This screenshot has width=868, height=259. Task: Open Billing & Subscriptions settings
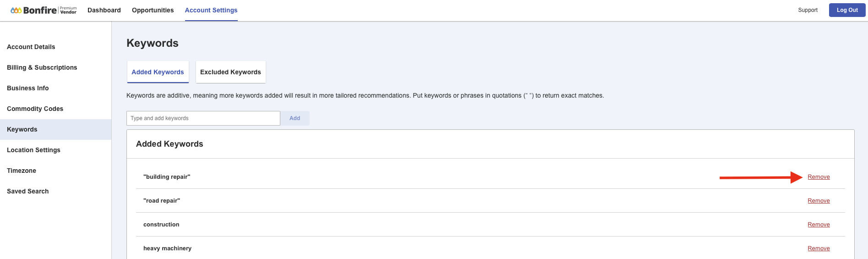coord(42,67)
